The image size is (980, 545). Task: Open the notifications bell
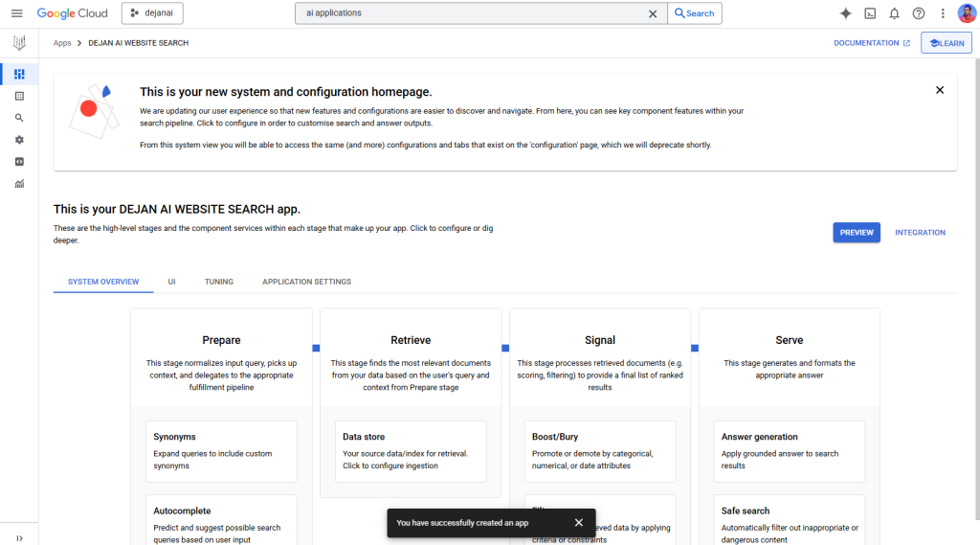pyautogui.click(x=894, y=13)
